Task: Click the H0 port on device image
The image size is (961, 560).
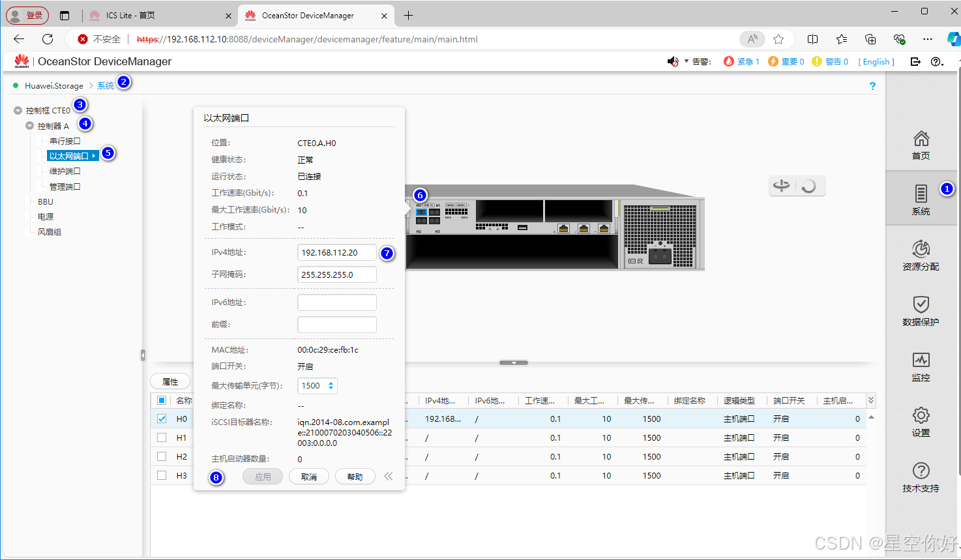Action: coord(421,213)
